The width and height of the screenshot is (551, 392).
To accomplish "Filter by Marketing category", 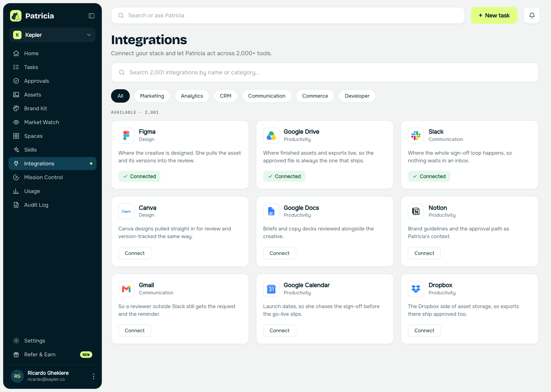I will point(152,96).
